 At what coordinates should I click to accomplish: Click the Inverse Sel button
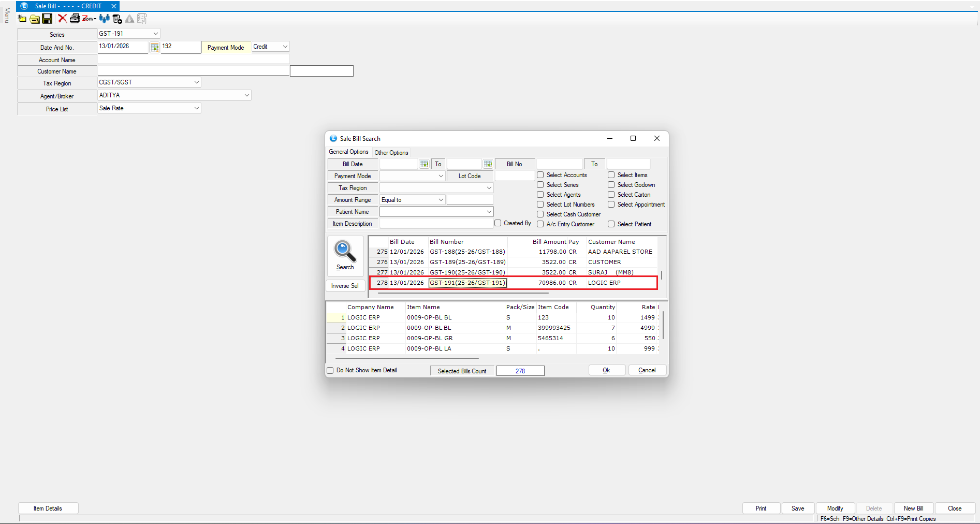tap(345, 286)
